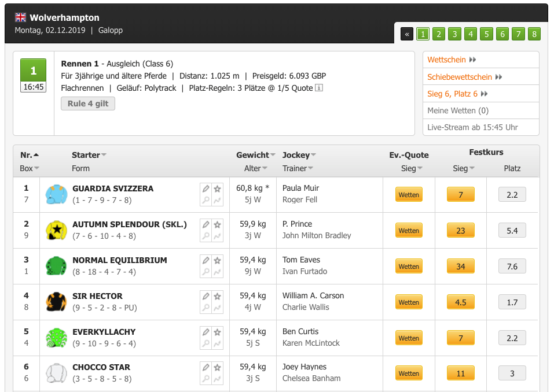Switch to race 3 tab
Image resolution: width=554 pixels, height=392 pixels.
454,34
